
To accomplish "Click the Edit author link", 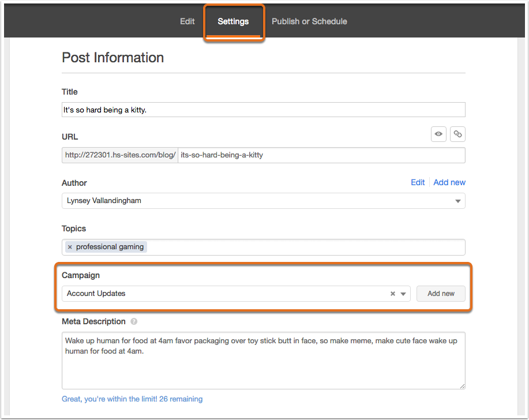I will click(418, 182).
